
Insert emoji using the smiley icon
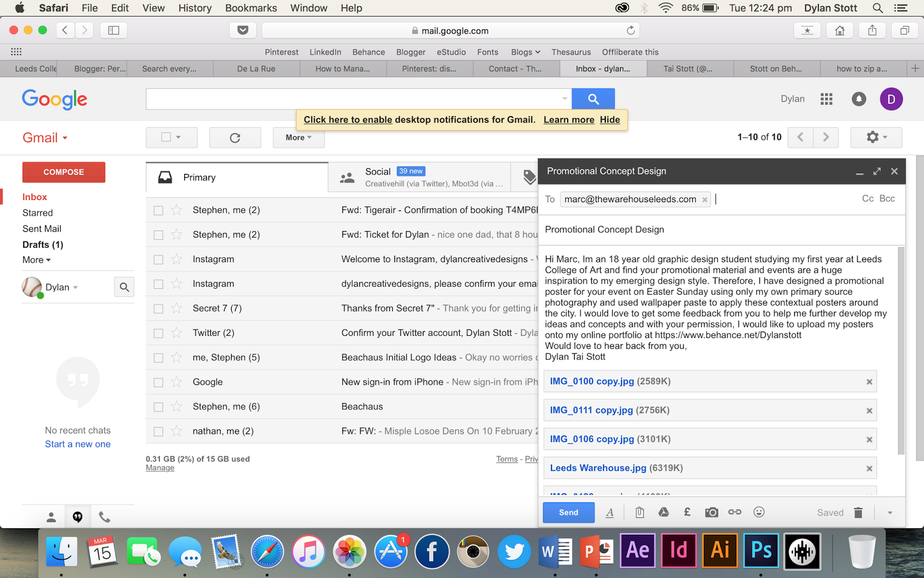point(759,512)
